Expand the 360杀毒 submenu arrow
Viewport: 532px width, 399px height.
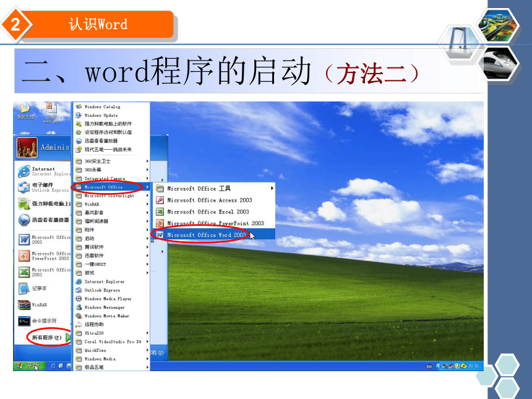coord(147,169)
